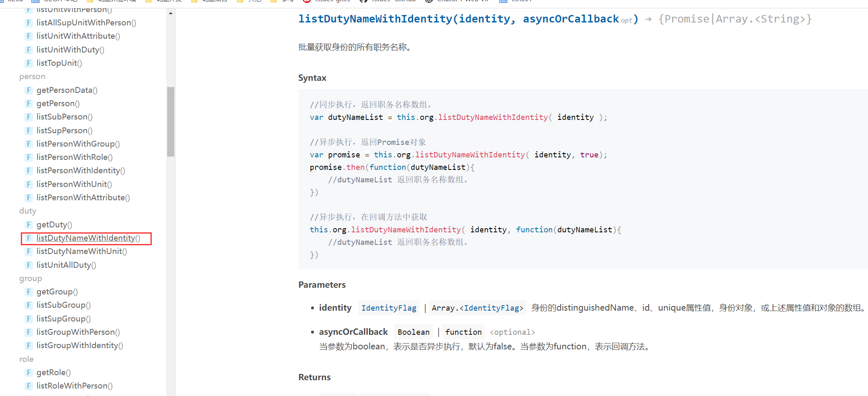Click the IdentityFlag type link
The width and height of the screenshot is (868, 396).
pyautogui.click(x=389, y=308)
